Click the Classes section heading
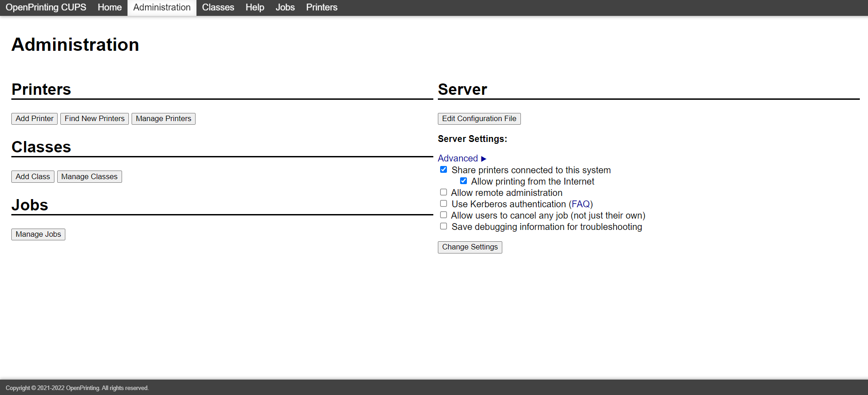868x395 pixels. (x=41, y=147)
